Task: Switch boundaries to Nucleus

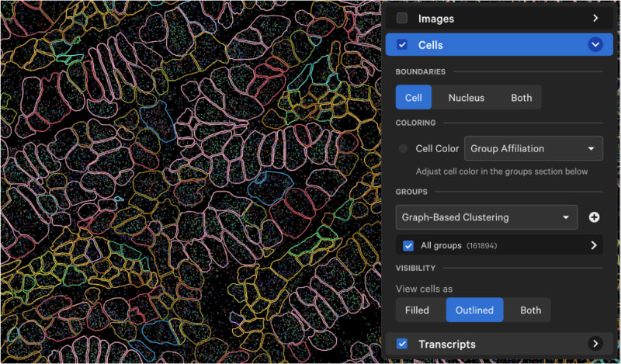Action: 466,98
